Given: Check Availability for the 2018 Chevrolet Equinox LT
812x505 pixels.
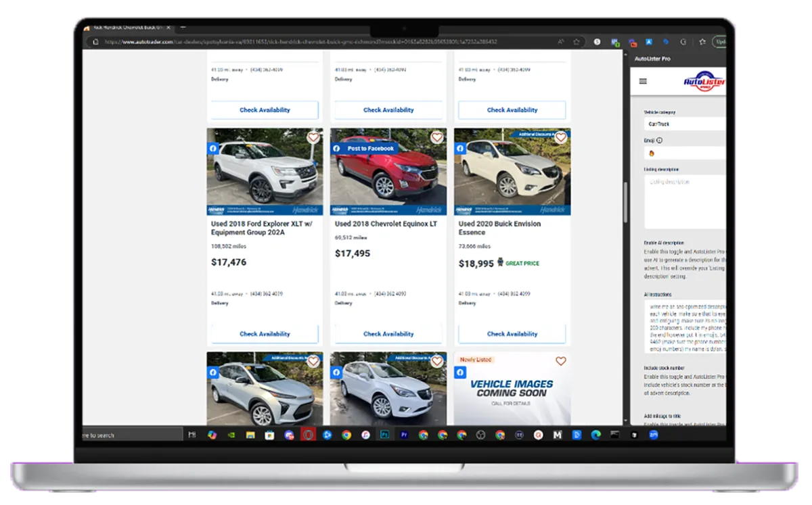Looking at the screenshot, I should pyautogui.click(x=388, y=333).
